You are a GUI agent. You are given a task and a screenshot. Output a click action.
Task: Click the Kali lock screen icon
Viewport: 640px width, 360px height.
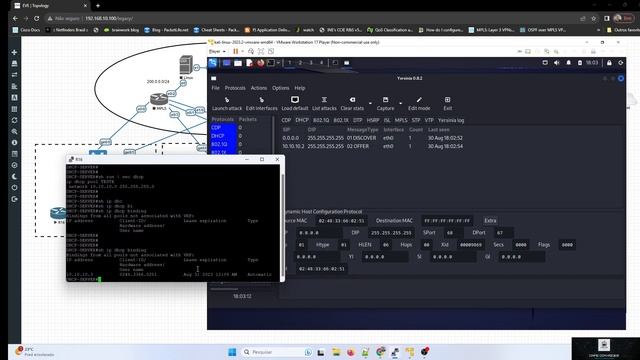pos(609,63)
